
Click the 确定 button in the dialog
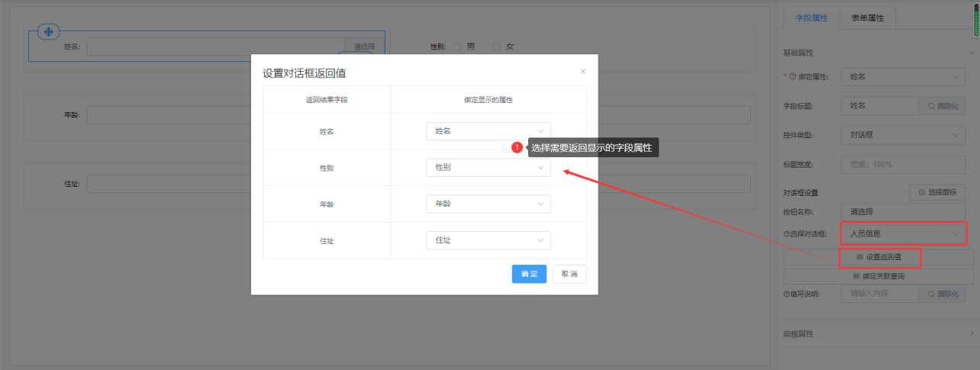click(529, 274)
